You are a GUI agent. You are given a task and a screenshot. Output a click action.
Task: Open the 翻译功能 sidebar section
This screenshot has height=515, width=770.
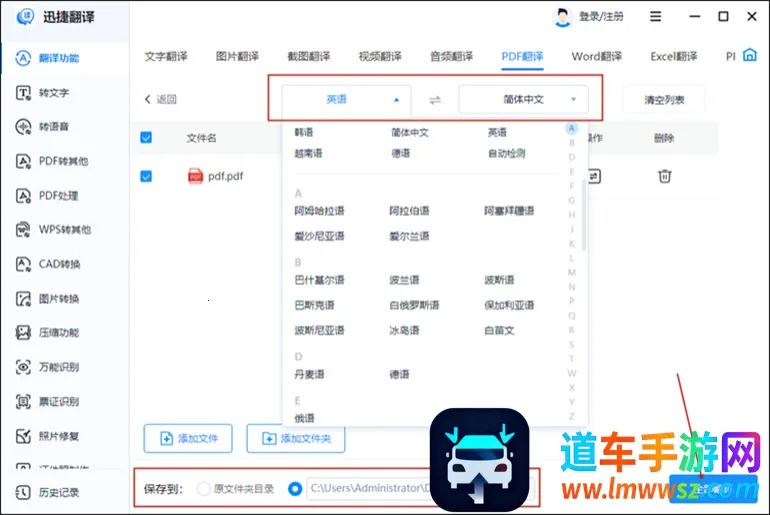[47, 58]
